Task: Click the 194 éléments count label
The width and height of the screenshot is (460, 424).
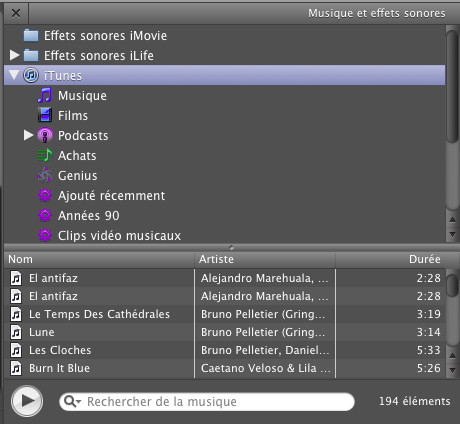Action: point(415,401)
